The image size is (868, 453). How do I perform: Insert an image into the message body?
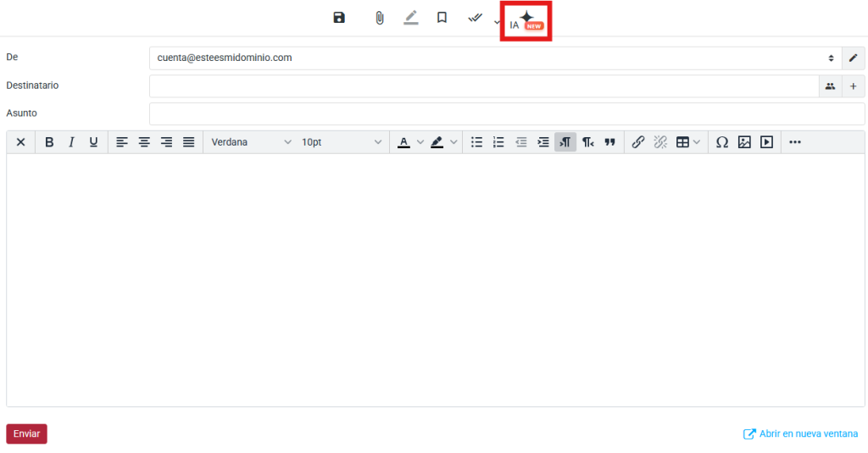tap(744, 142)
